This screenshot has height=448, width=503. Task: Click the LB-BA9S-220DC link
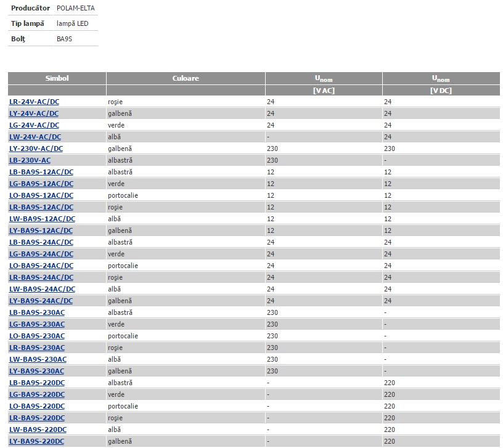point(37,383)
